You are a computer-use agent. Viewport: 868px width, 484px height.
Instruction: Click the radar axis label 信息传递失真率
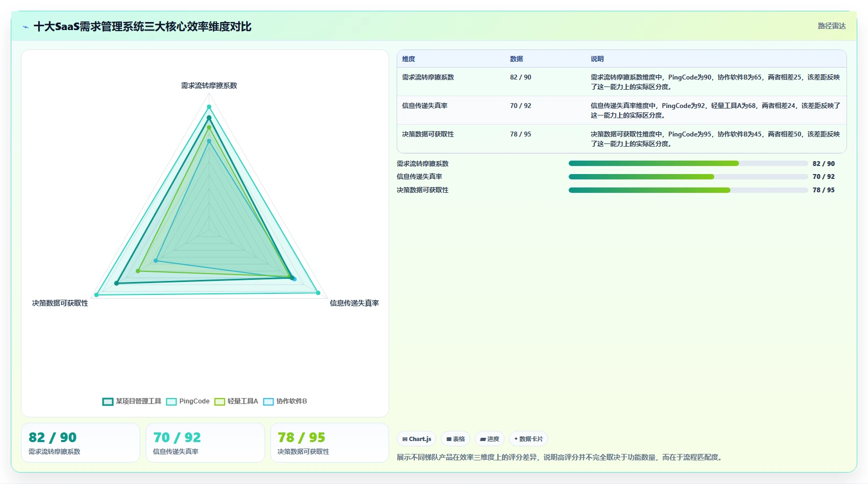(x=354, y=303)
